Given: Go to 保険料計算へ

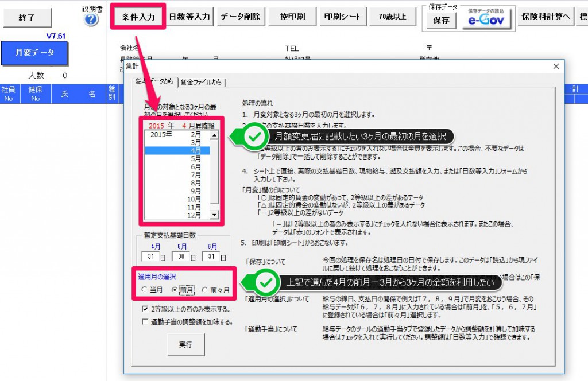Looking at the screenshot, I should pos(546,17).
